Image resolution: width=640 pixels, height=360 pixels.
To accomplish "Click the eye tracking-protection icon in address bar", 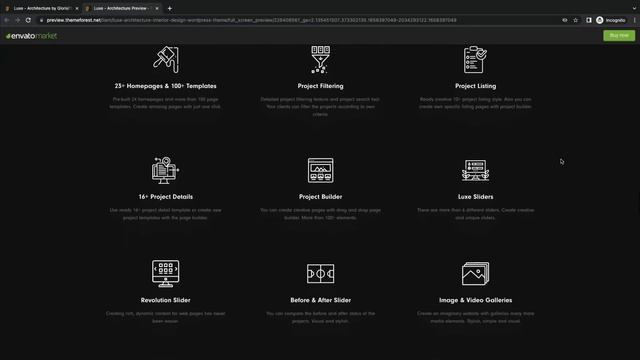I will [564, 20].
